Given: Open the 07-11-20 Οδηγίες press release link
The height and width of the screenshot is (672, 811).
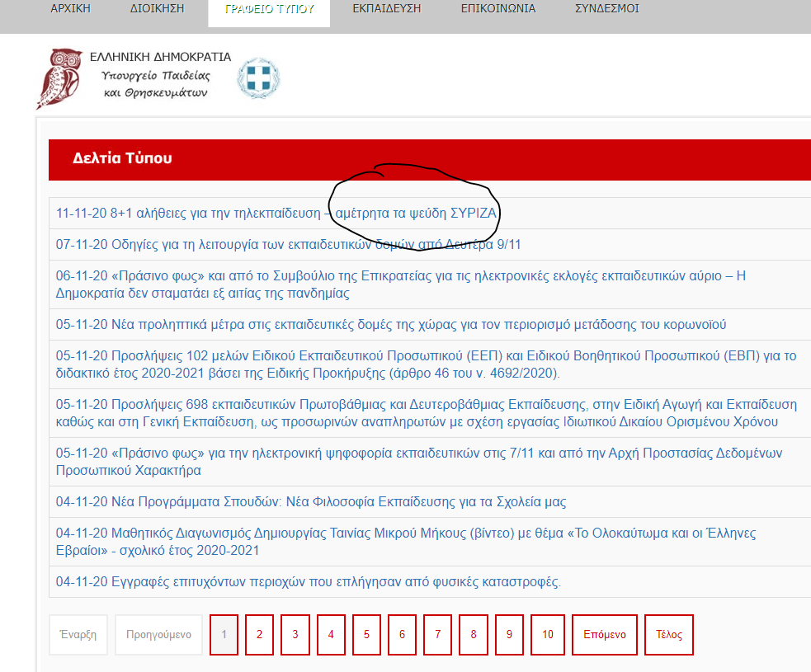Looking at the screenshot, I should coord(288,245).
